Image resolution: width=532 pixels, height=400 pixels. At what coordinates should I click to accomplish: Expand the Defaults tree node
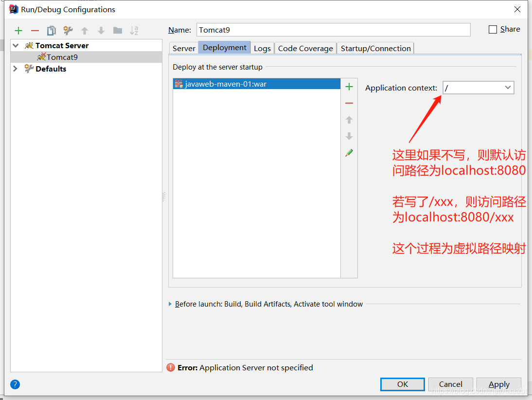(15, 69)
